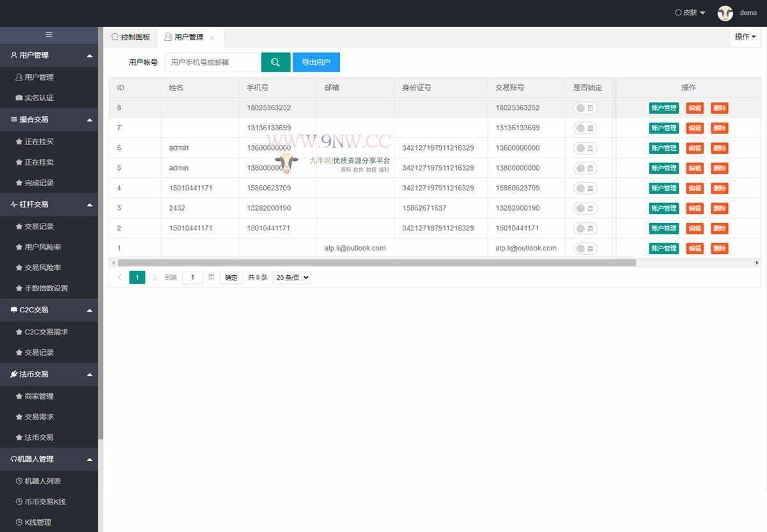Open K线管理 in sidebar
The image size is (767, 532).
tap(38, 522)
